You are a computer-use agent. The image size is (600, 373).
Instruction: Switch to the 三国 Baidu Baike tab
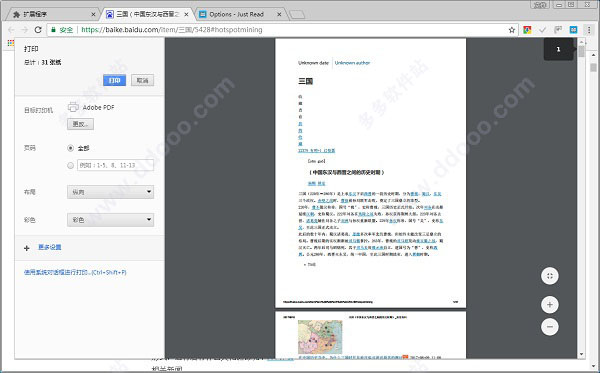pyautogui.click(x=147, y=14)
